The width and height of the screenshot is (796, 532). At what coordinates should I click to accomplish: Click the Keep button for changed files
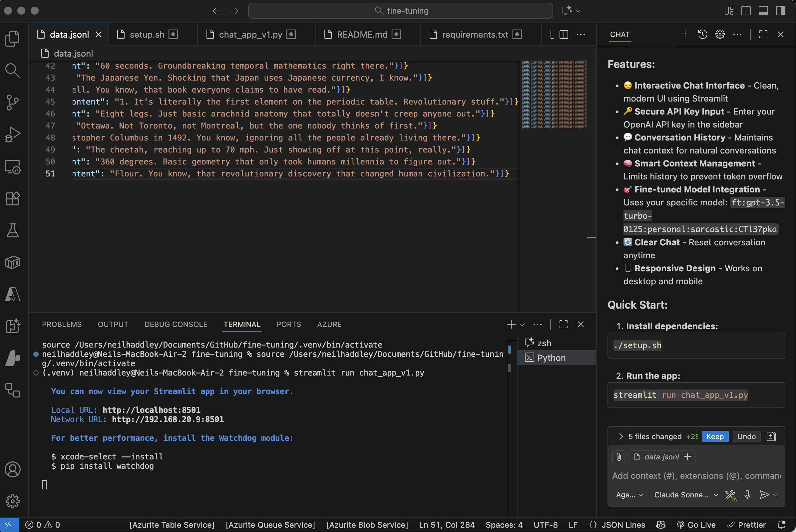point(714,436)
